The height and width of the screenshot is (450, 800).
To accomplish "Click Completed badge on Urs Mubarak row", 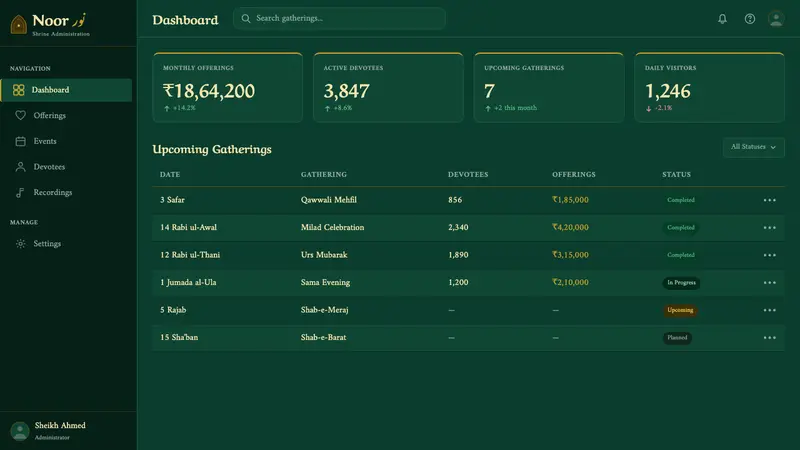I will pyautogui.click(x=681, y=255).
